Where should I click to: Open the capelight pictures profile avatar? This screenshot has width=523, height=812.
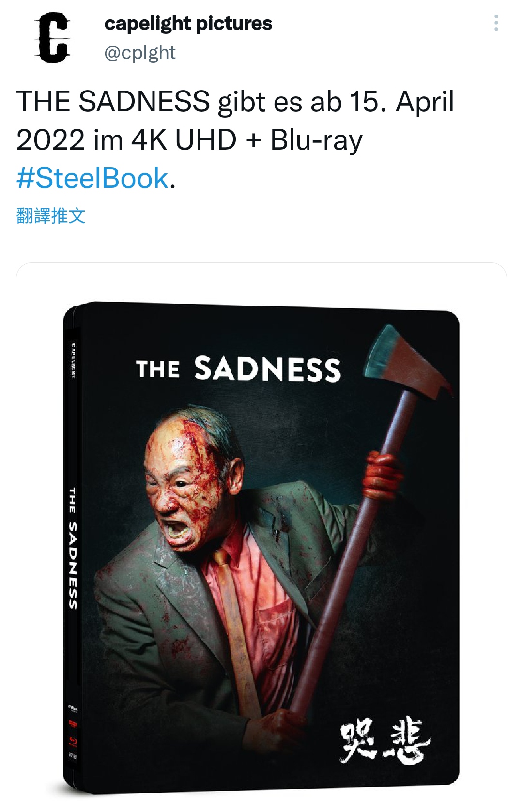pyautogui.click(x=52, y=38)
